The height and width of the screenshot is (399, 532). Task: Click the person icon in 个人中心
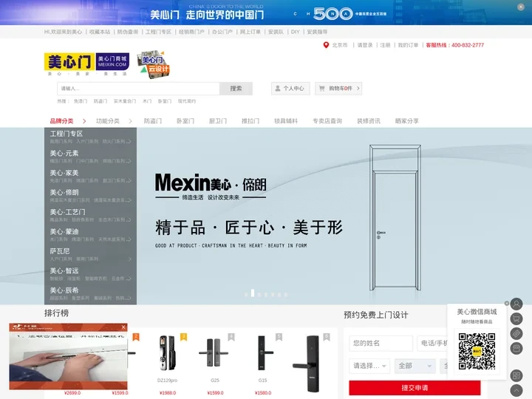pos(278,89)
